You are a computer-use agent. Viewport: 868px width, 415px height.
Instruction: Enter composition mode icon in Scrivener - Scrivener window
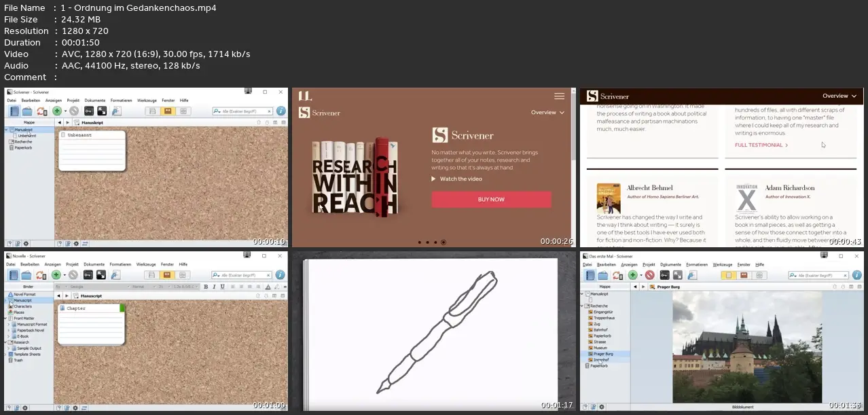(101, 111)
